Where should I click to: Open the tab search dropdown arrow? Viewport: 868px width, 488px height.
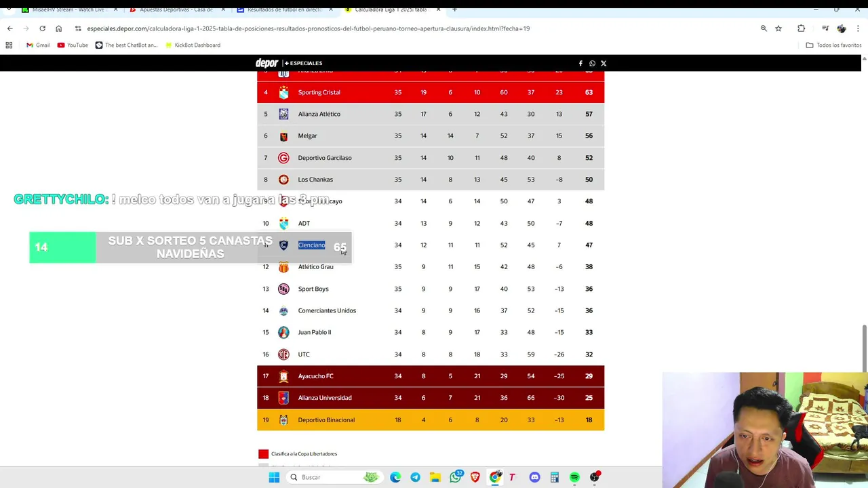point(9,9)
